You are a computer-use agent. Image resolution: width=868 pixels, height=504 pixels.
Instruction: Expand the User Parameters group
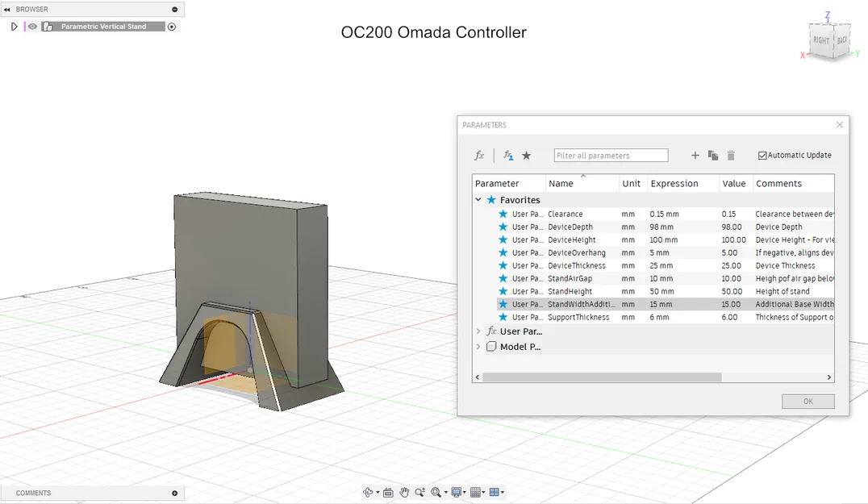point(478,331)
